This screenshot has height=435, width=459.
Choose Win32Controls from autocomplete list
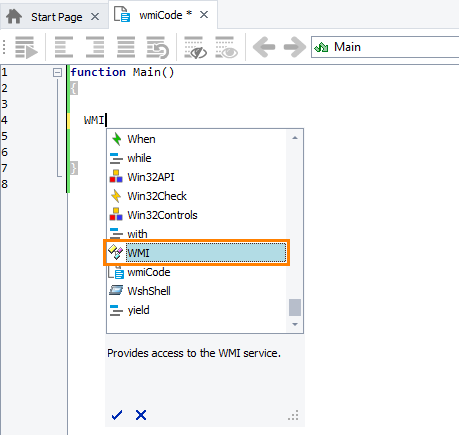pyautogui.click(x=197, y=215)
